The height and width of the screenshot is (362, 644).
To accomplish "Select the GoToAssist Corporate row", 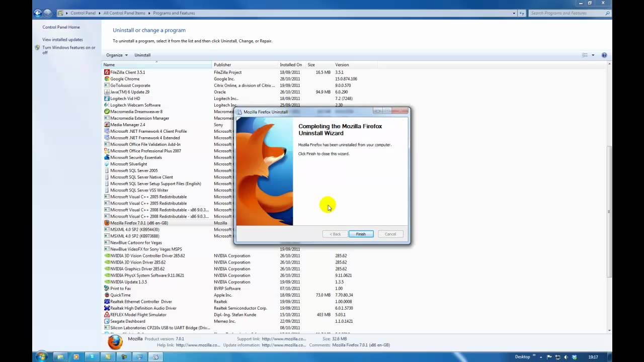I will click(x=130, y=85).
